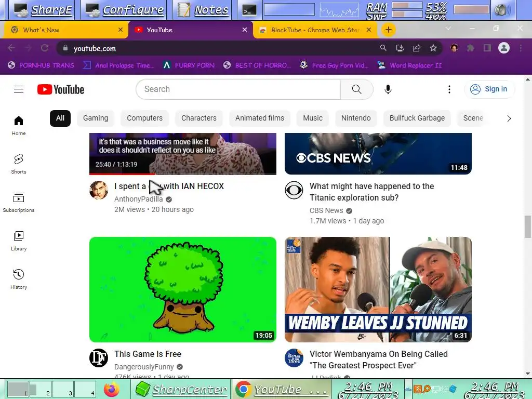Click the YouTube logo
Viewport: 532px width, 399px height.
tap(61, 89)
